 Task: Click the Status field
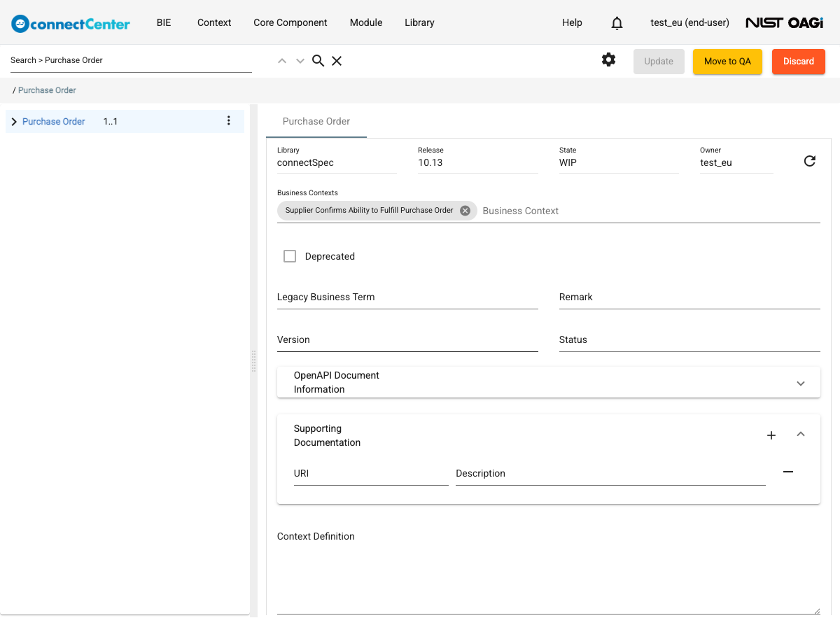pos(689,340)
